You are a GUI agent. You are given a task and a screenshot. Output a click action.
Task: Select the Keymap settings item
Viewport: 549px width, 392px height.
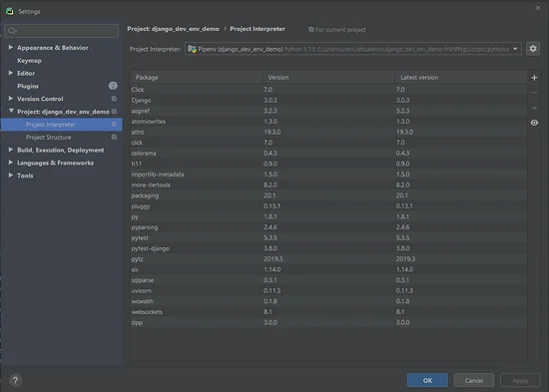29,61
